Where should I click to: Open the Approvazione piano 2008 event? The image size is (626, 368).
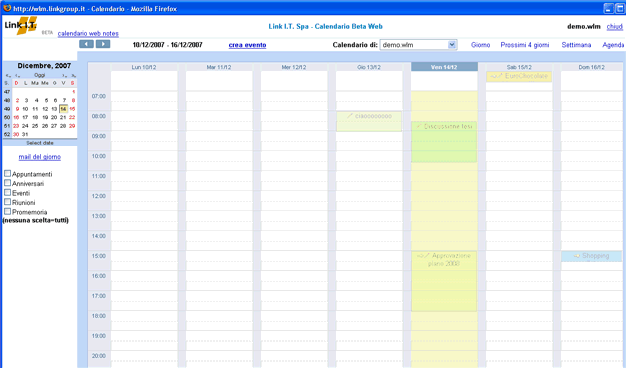pos(444,281)
